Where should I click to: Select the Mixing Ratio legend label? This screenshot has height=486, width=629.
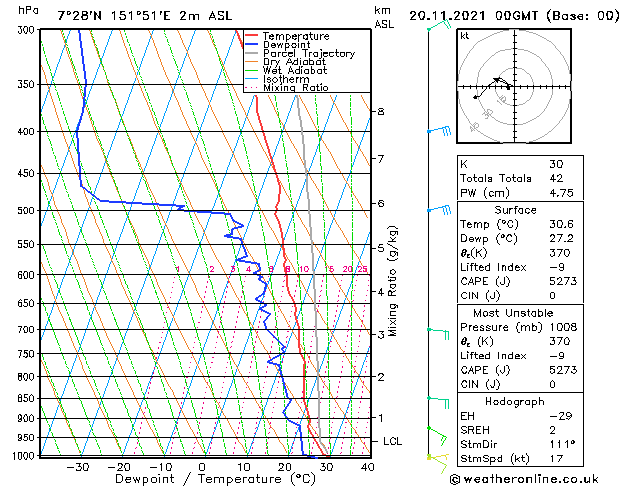click(x=296, y=87)
